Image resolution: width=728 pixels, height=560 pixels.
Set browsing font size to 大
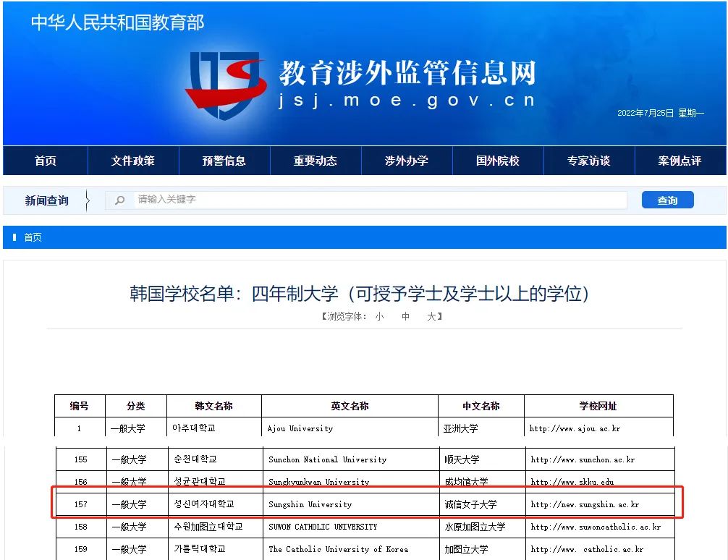431,316
